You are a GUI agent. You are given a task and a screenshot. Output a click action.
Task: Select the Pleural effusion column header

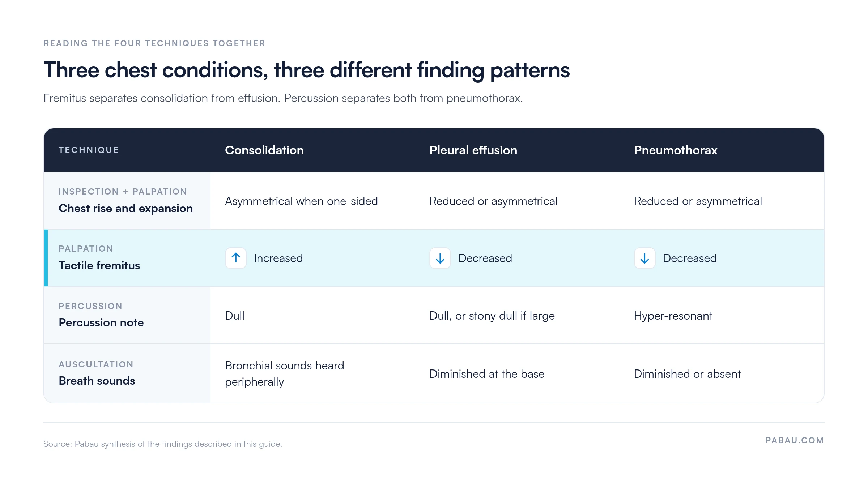tap(473, 150)
